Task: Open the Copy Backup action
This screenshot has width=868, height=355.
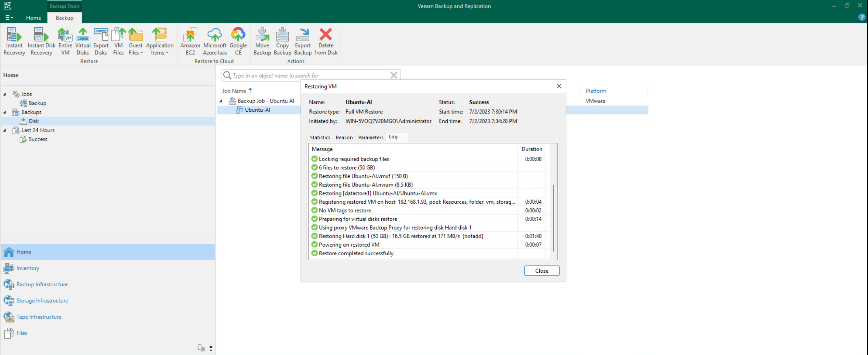Action: 282,41
